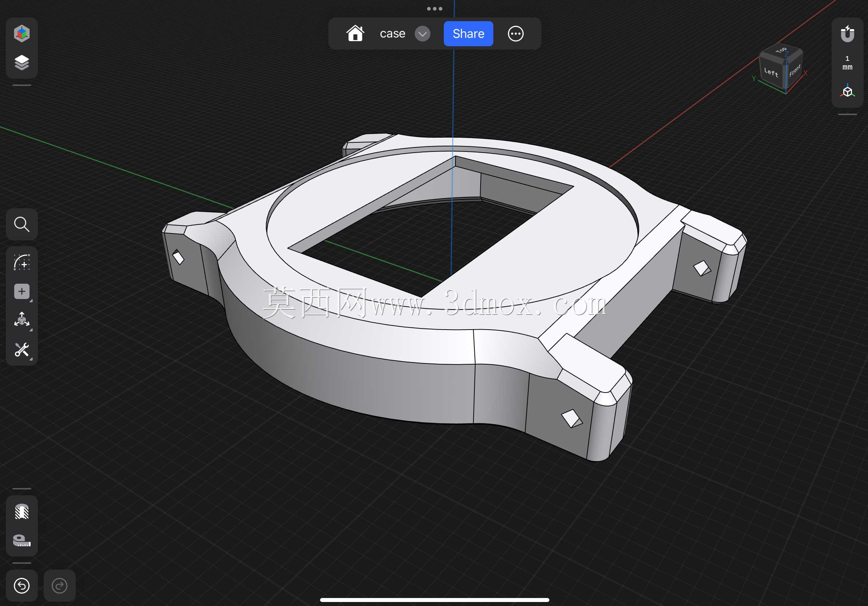
Task: Go to the Home screen
Action: [x=355, y=33]
